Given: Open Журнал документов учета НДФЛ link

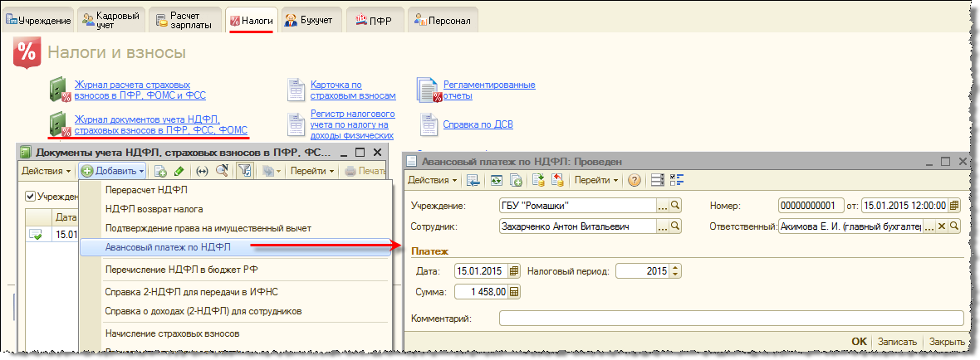Looking at the screenshot, I should (161, 124).
